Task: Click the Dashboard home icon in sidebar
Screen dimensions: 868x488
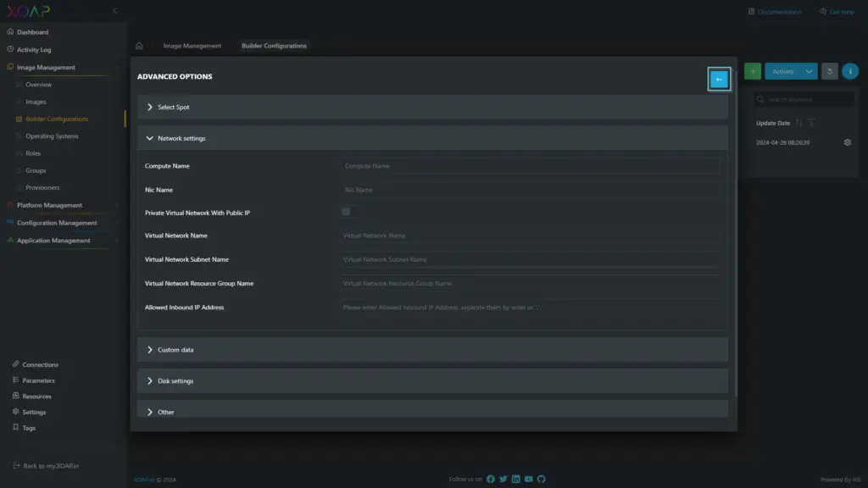Action: 10,31
